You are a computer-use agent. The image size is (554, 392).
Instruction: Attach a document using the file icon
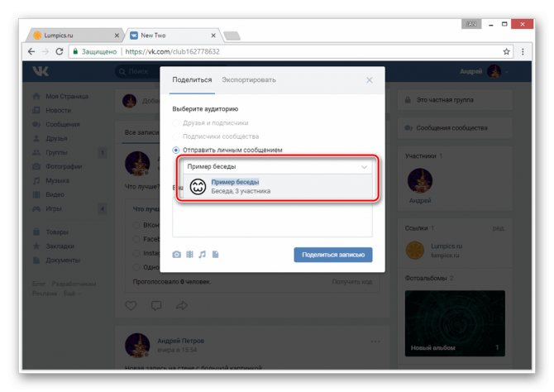(x=215, y=255)
